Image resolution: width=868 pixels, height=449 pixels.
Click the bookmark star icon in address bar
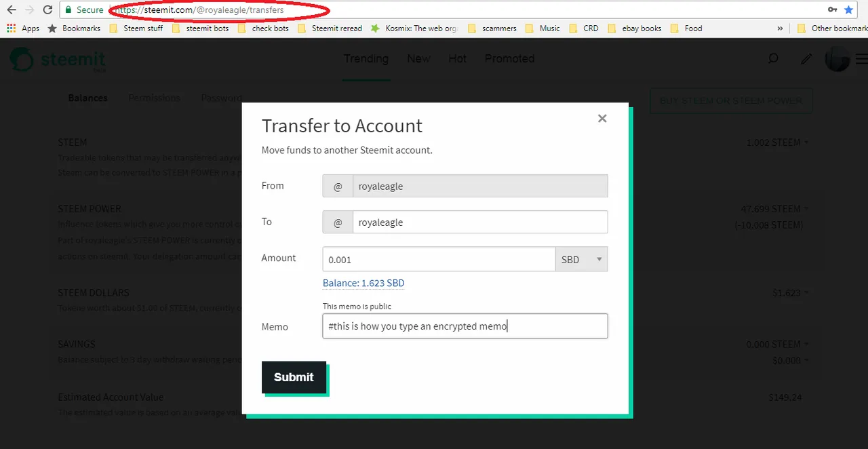click(x=848, y=10)
